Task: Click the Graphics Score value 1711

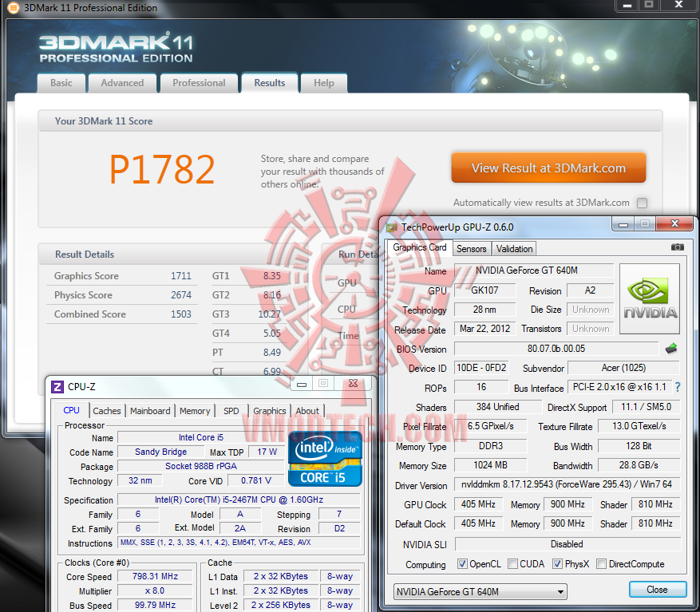Action: (181, 276)
